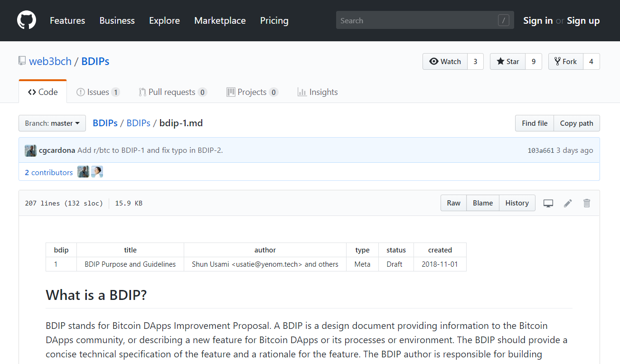Viewport: 620px width, 364px height.
Task: Open the web3bch owner link
Action: [x=50, y=61]
